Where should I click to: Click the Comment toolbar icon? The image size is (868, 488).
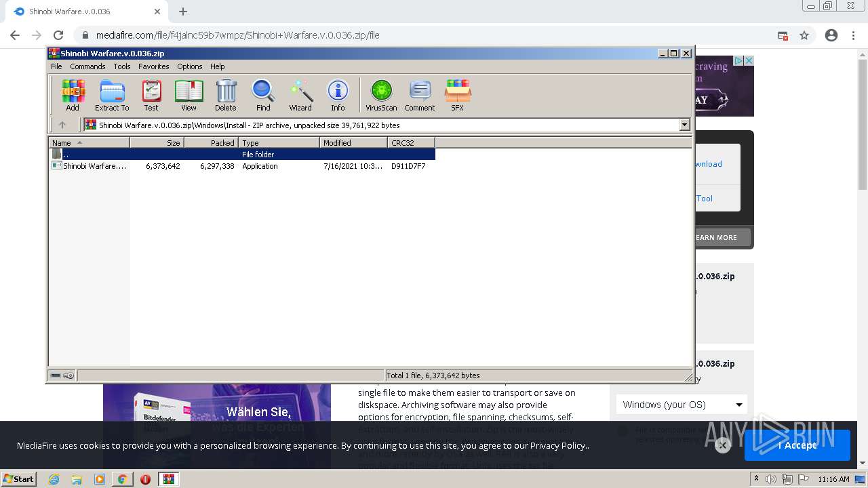pyautogui.click(x=420, y=95)
